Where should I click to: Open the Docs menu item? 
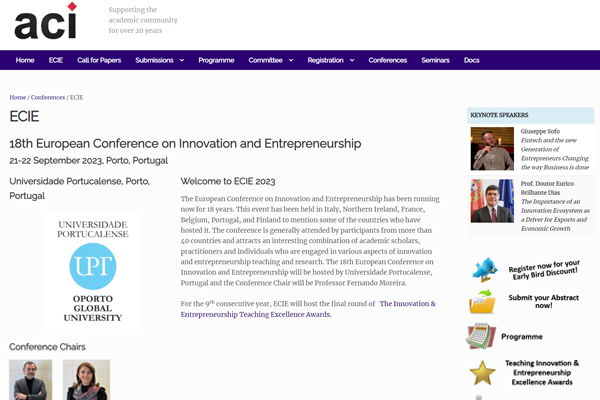click(472, 60)
